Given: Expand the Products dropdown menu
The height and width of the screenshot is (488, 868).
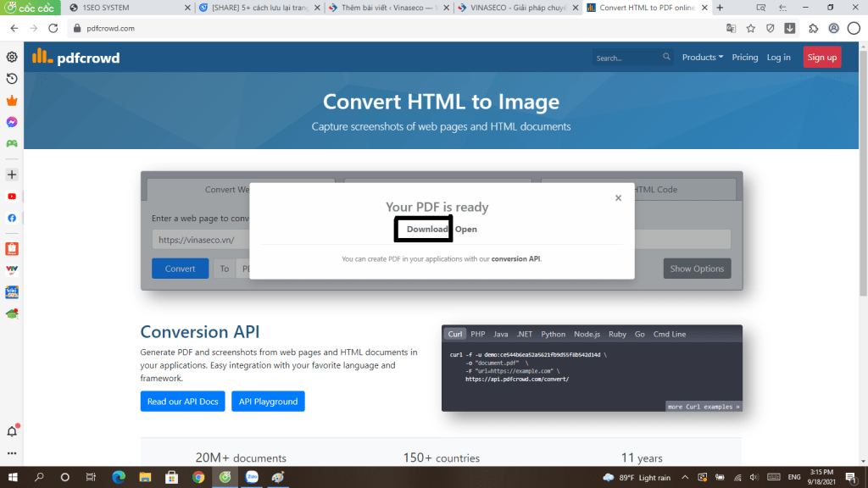Looking at the screenshot, I should [702, 58].
